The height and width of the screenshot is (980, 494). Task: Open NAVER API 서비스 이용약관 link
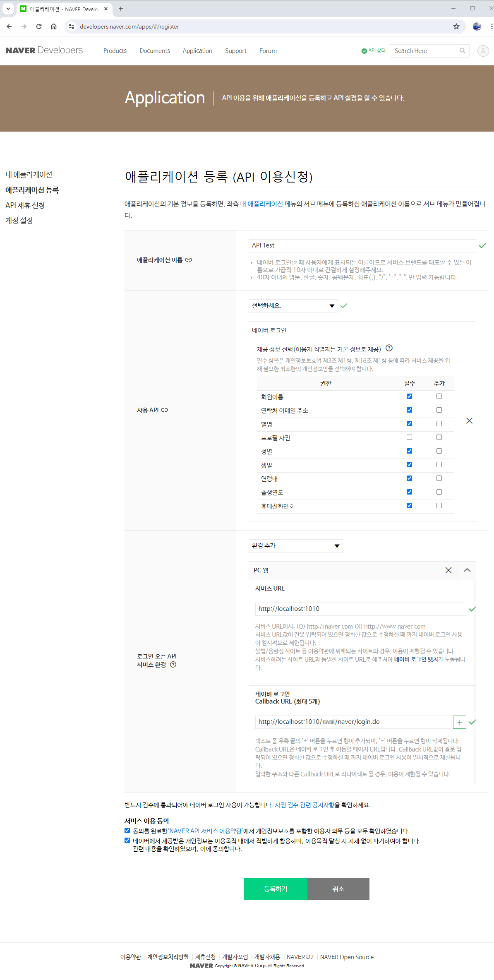click(205, 831)
